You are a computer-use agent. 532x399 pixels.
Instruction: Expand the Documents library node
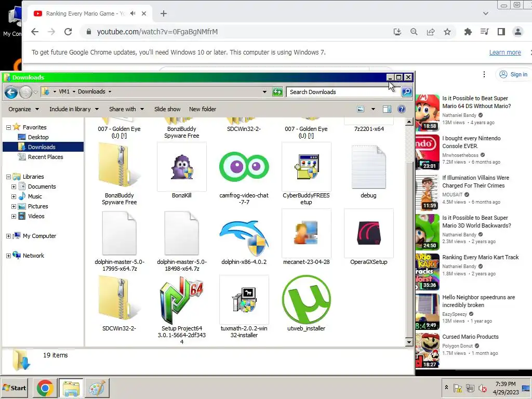coord(14,187)
